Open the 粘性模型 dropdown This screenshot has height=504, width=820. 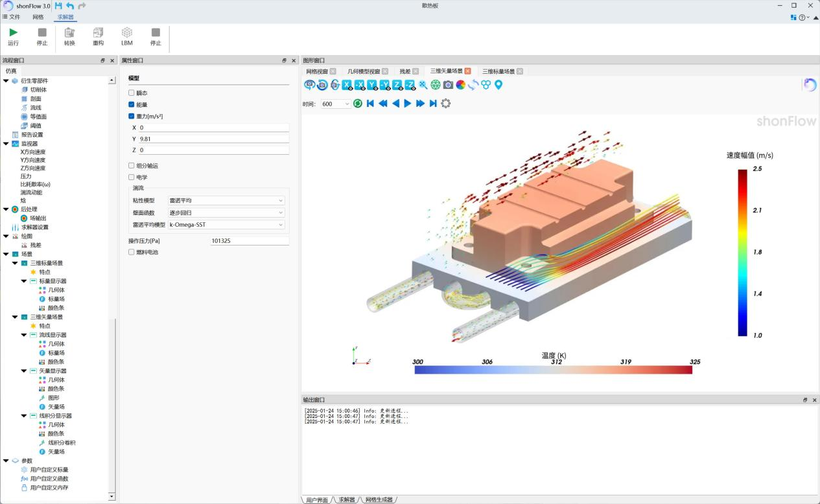(226, 201)
